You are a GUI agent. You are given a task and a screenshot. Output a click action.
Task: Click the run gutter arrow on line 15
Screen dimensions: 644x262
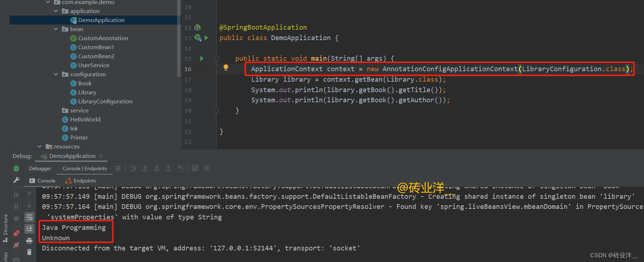(202, 58)
